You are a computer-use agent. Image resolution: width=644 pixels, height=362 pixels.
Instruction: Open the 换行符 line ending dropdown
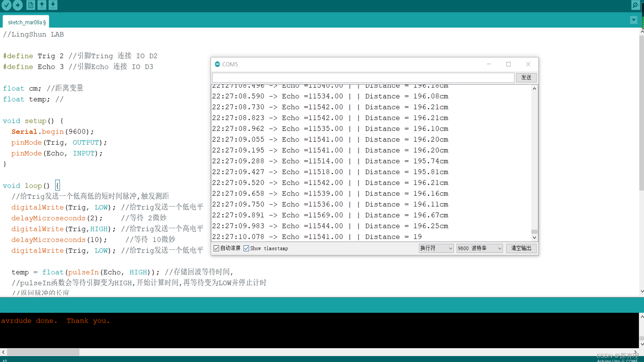click(x=436, y=248)
